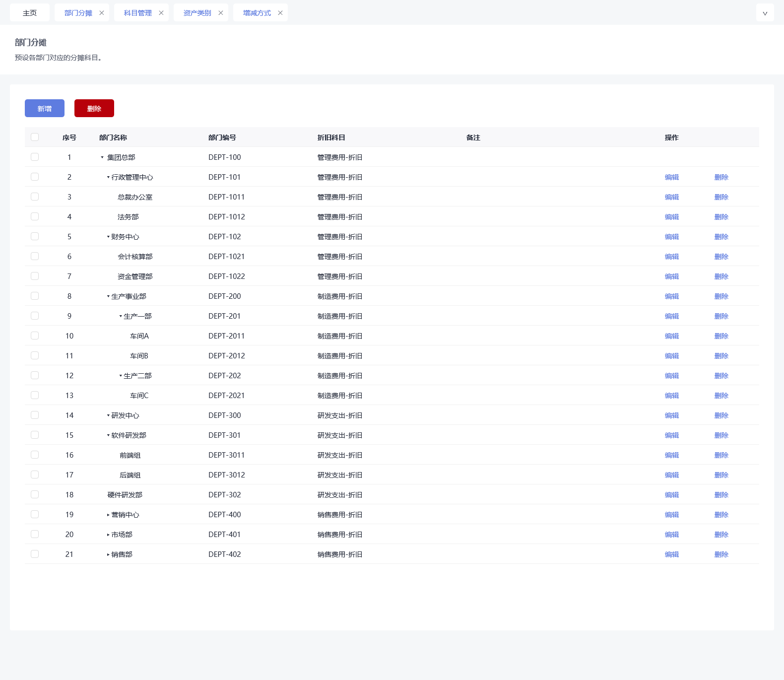Click the 折旧科目 column header
This screenshot has height=680, width=784.
click(331, 137)
